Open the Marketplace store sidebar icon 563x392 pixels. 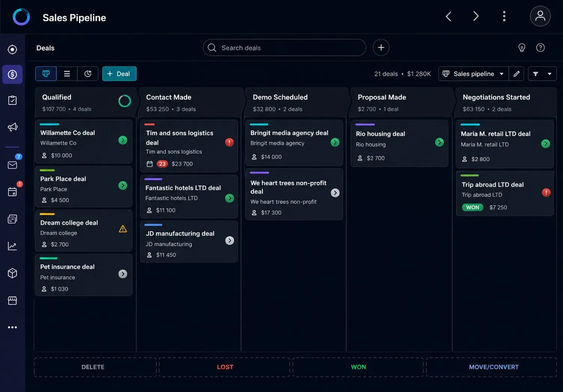[x=12, y=300]
